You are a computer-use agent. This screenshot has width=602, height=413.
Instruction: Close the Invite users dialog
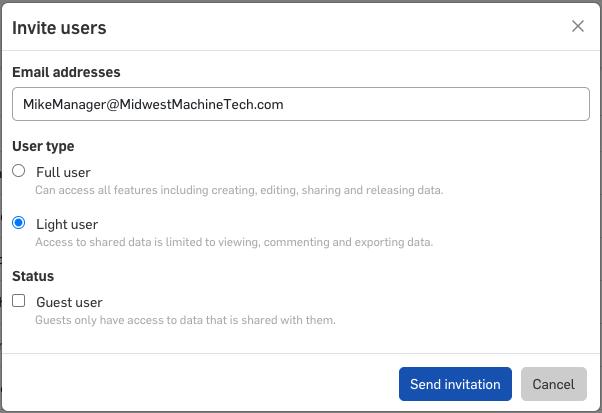point(577,27)
